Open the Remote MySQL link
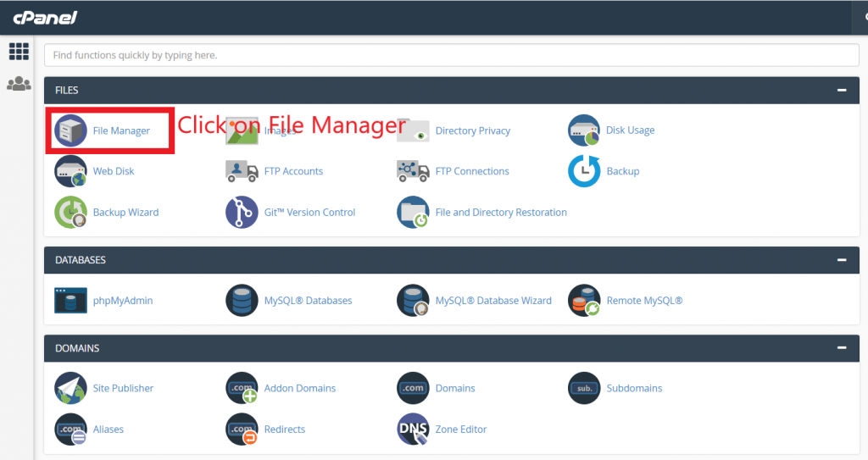868x460 pixels. [x=644, y=301]
